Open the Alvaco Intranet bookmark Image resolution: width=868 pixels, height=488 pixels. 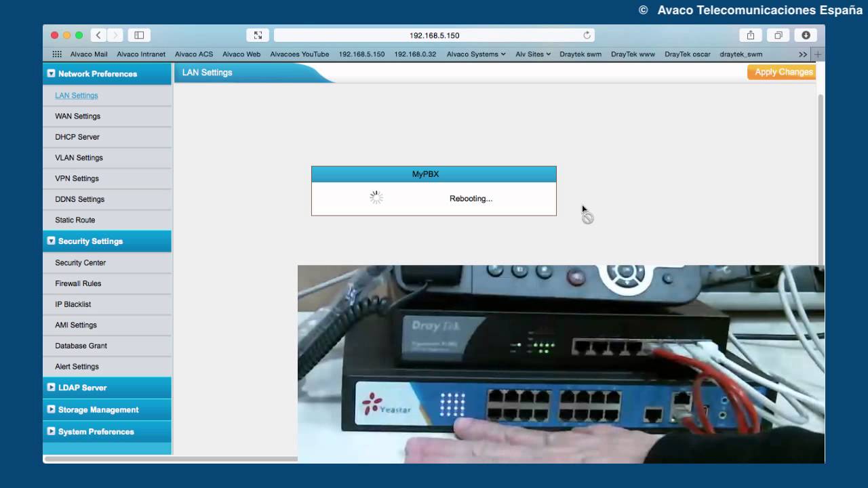point(141,54)
